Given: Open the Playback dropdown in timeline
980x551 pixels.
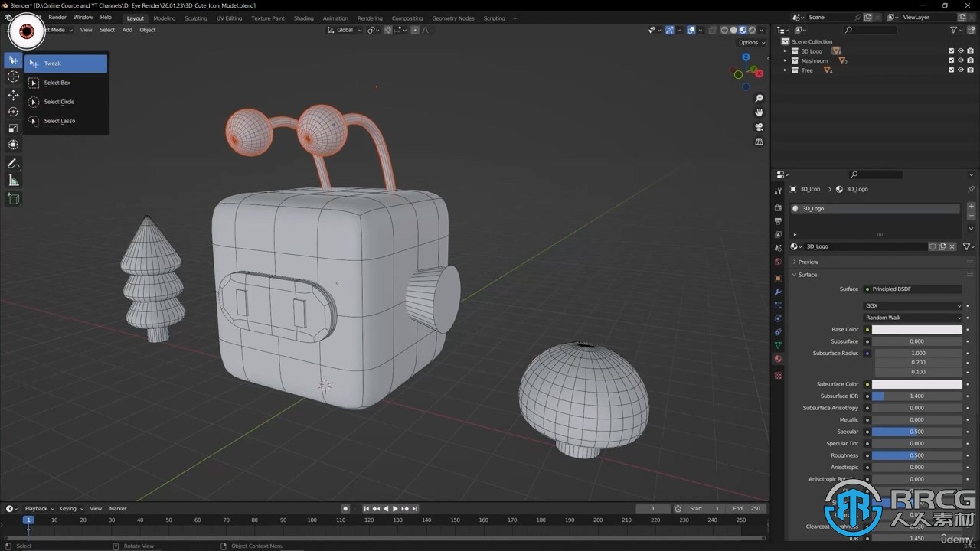Looking at the screenshot, I should pyautogui.click(x=39, y=508).
